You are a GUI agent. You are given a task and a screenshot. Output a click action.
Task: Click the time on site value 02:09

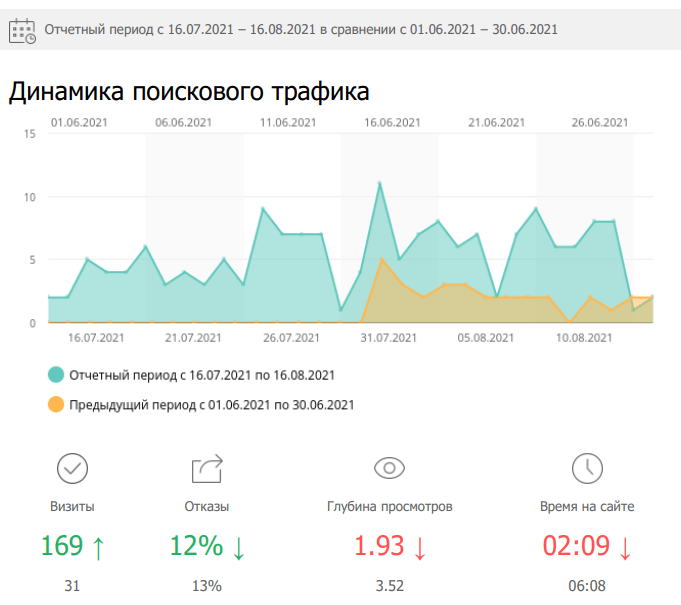click(x=576, y=546)
